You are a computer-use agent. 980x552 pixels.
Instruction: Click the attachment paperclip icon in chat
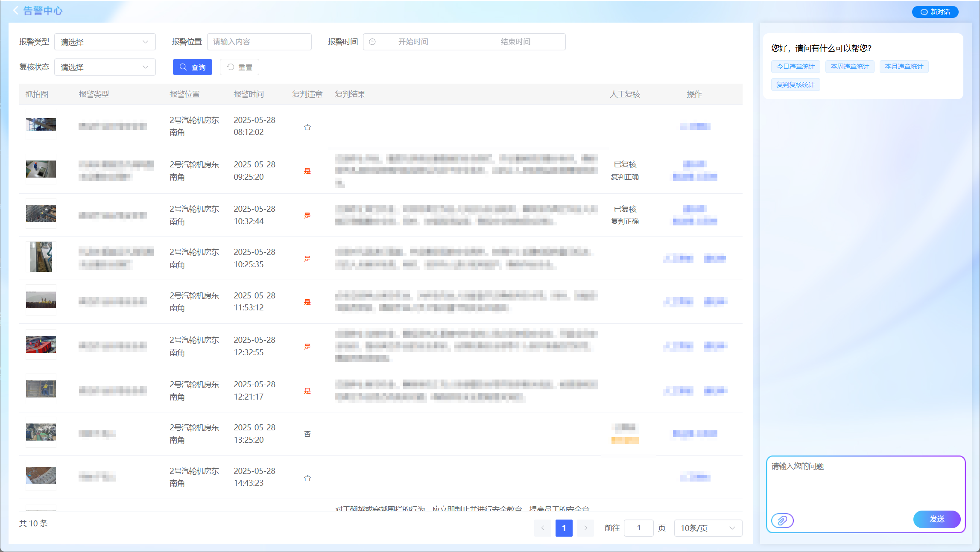[782, 520]
